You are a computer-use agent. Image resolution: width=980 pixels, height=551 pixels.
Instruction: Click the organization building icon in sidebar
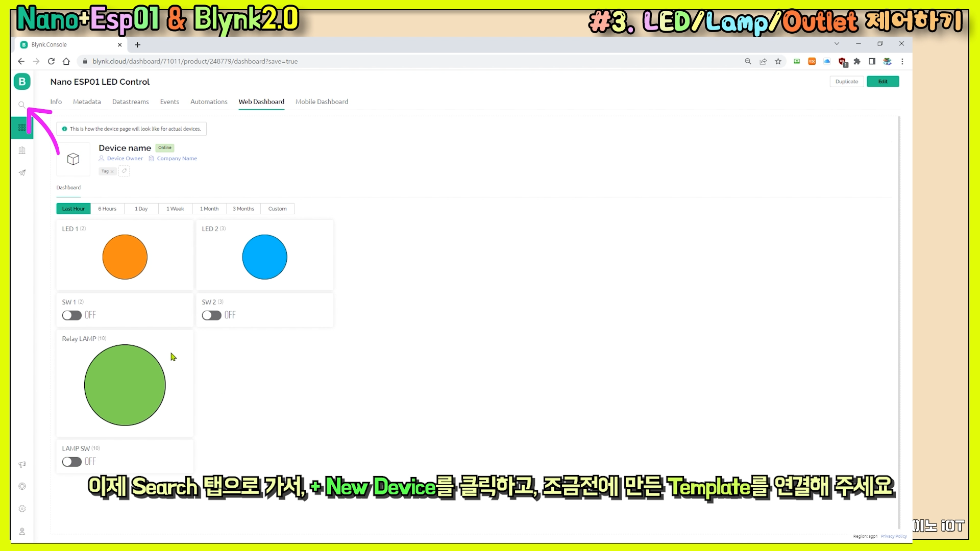point(22,151)
